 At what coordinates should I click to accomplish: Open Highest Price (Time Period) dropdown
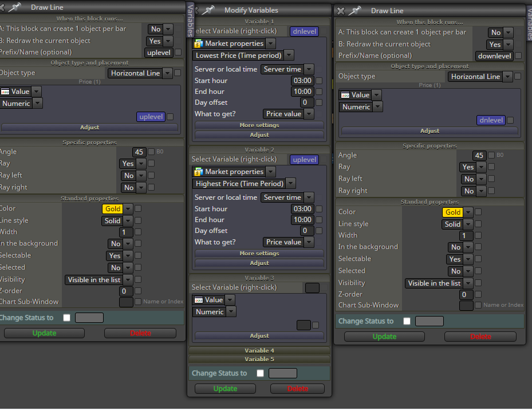click(x=244, y=183)
